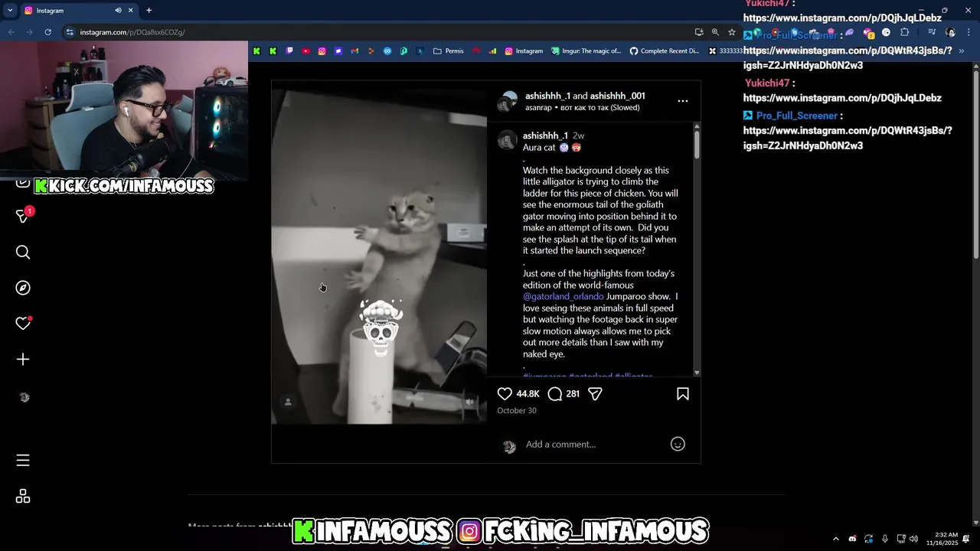Viewport: 980px width, 551px height.
Task: Open the zoom magnifier icon in address bar
Action: (715, 32)
